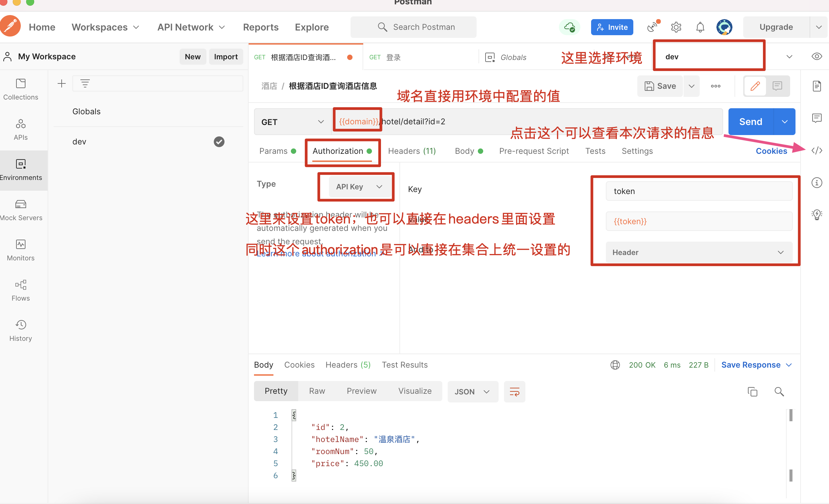Click the Home menu item
This screenshot has height=504, width=829.
coord(42,27)
